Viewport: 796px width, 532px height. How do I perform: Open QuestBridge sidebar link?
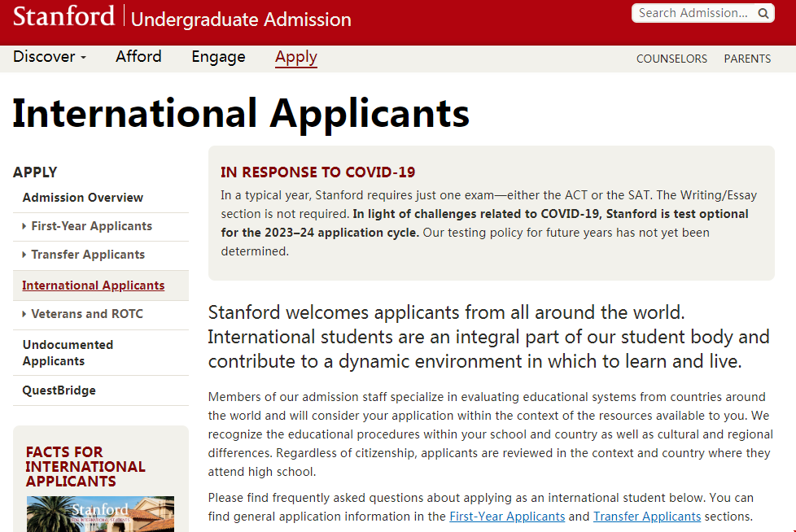[x=59, y=390]
